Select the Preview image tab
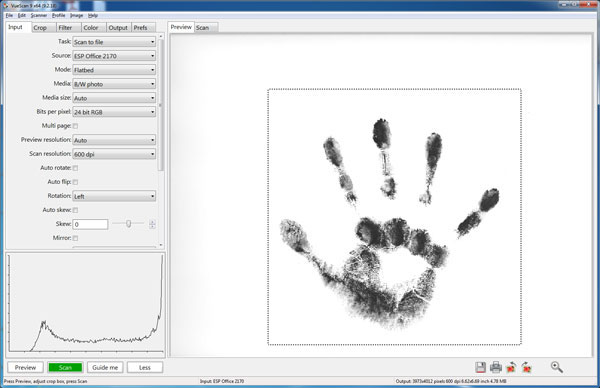Viewport: 600px width, 388px height. pyautogui.click(x=181, y=27)
